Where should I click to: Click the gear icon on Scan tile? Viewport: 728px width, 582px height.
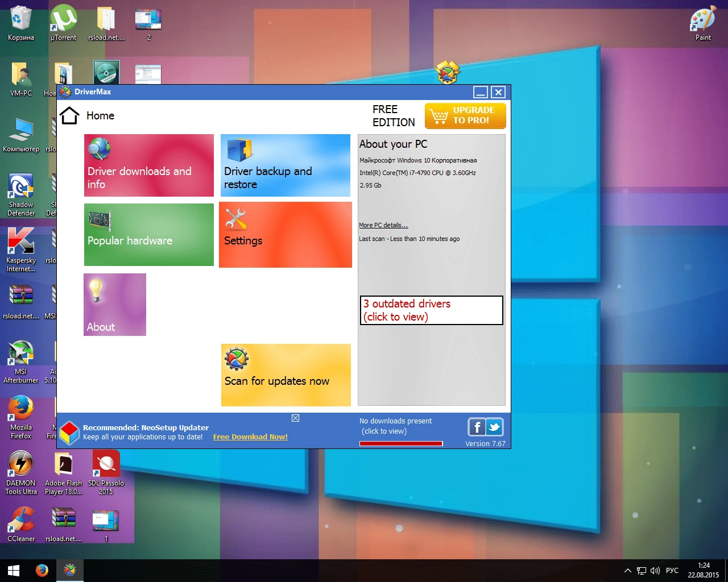pyautogui.click(x=237, y=359)
